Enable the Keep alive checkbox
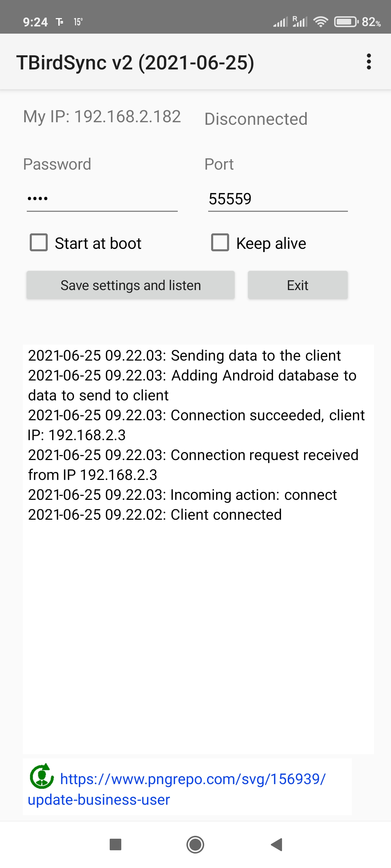 tap(220, 243)
